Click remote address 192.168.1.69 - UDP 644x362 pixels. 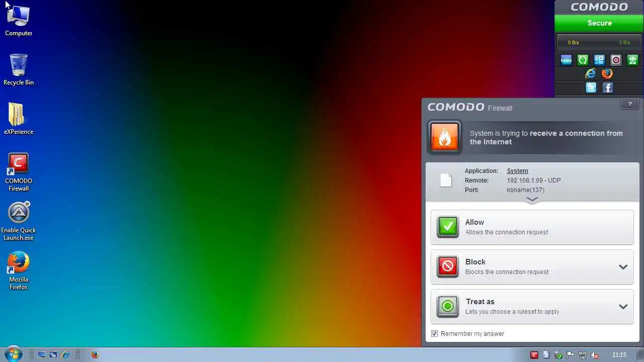533,180
